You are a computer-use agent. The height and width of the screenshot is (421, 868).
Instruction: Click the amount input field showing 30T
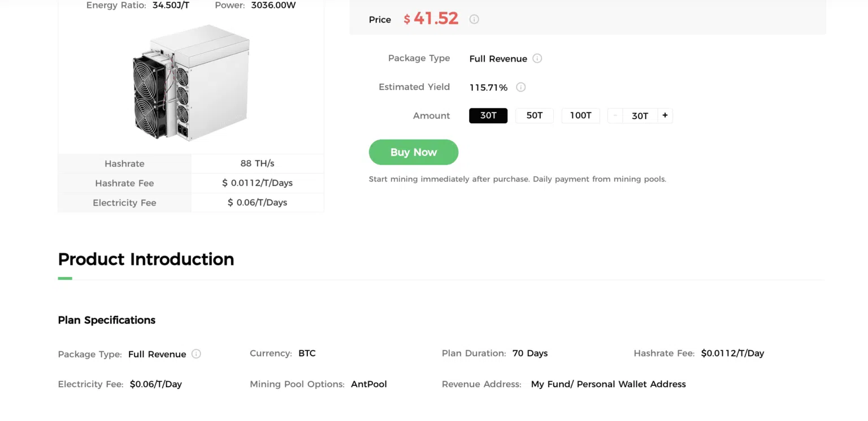point(640,116)
